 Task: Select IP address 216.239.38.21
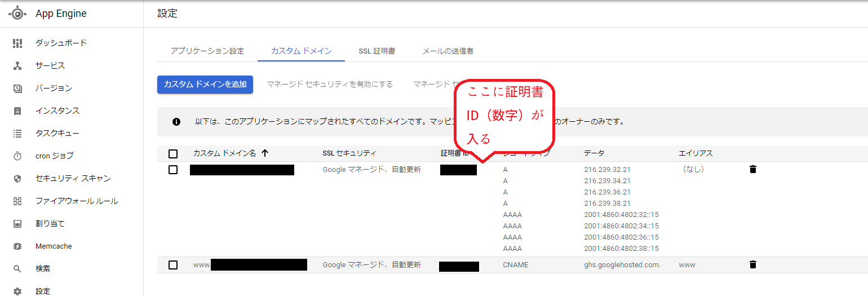[607, 203]
